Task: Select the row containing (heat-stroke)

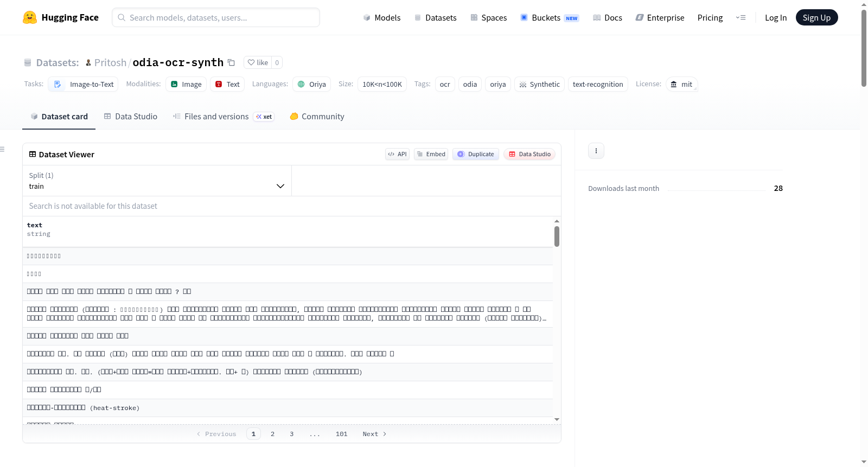Action: (x=288, y=408)
